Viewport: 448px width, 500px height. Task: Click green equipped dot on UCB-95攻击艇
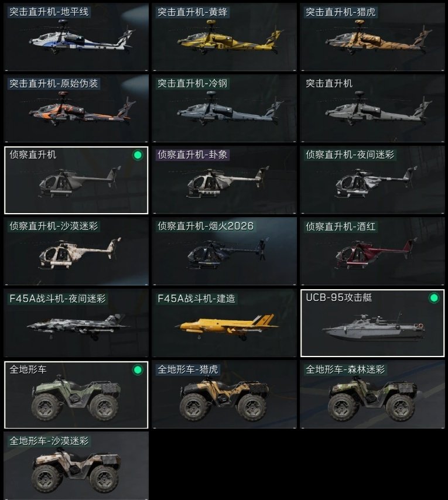pyautogui.click(x=434, y=298)
